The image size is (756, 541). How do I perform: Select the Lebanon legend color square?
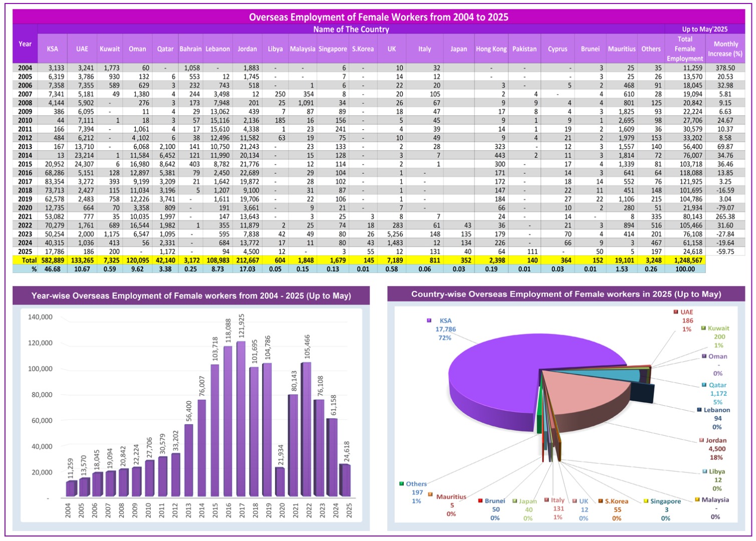(699, 410)
